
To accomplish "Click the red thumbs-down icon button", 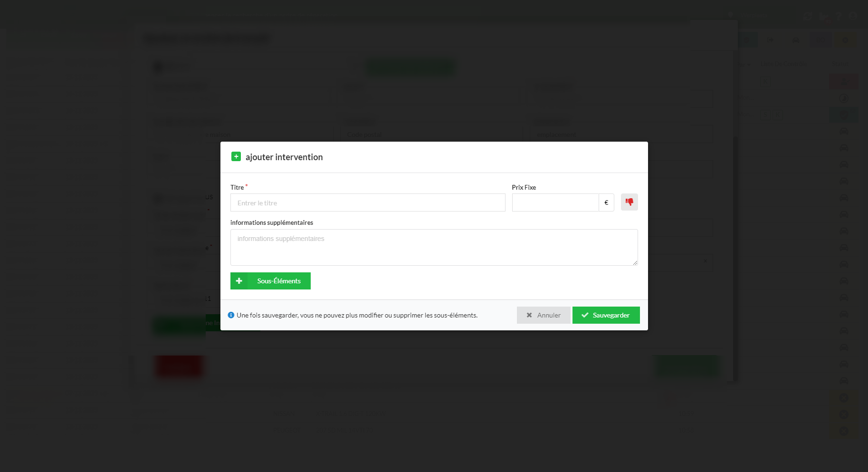I will click(x=629, y=202).
